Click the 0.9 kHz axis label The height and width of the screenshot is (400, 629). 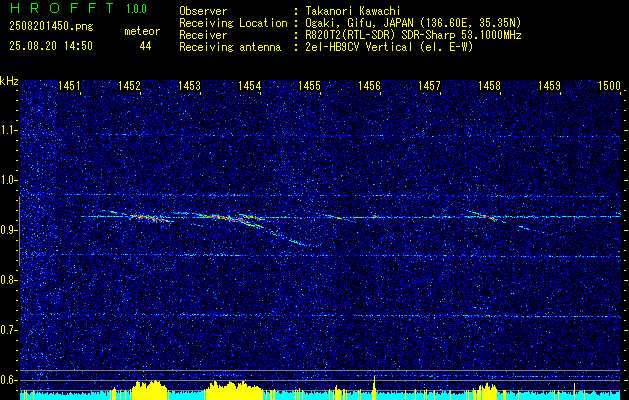pyautogui.click(x=9, y=230)
